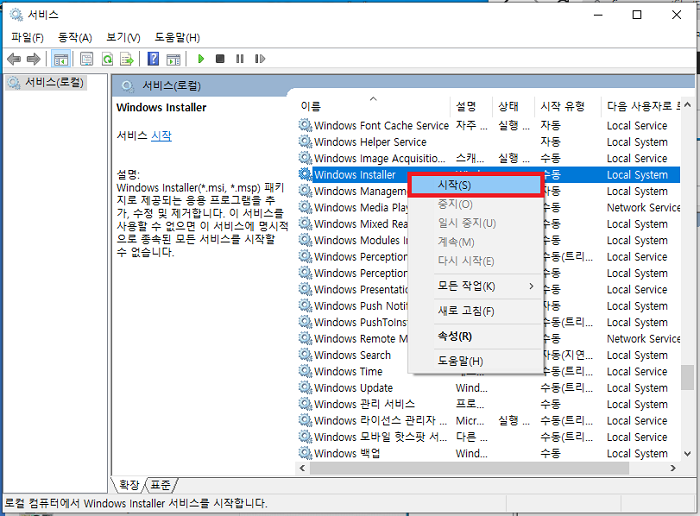Click the 시작 link in the description pane

tap(161, 135)
